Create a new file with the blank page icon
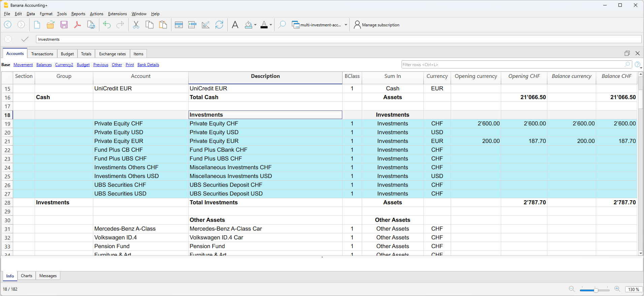The width and height of the screenshot is (644, 296). point(37,25)
